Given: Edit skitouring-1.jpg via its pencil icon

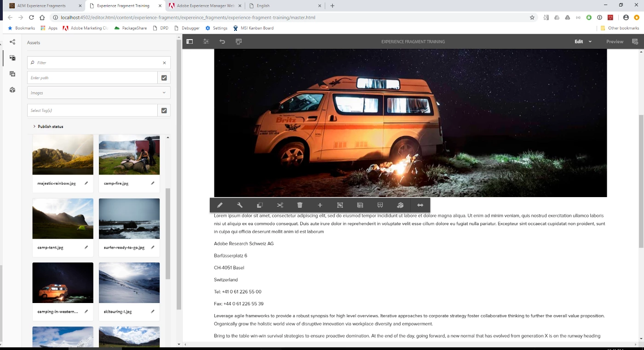Looking at the screenshot, I should (153, 311).
